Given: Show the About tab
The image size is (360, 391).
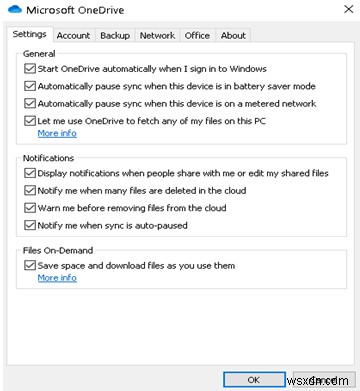Looking at the screenshot, I should 233,36.
